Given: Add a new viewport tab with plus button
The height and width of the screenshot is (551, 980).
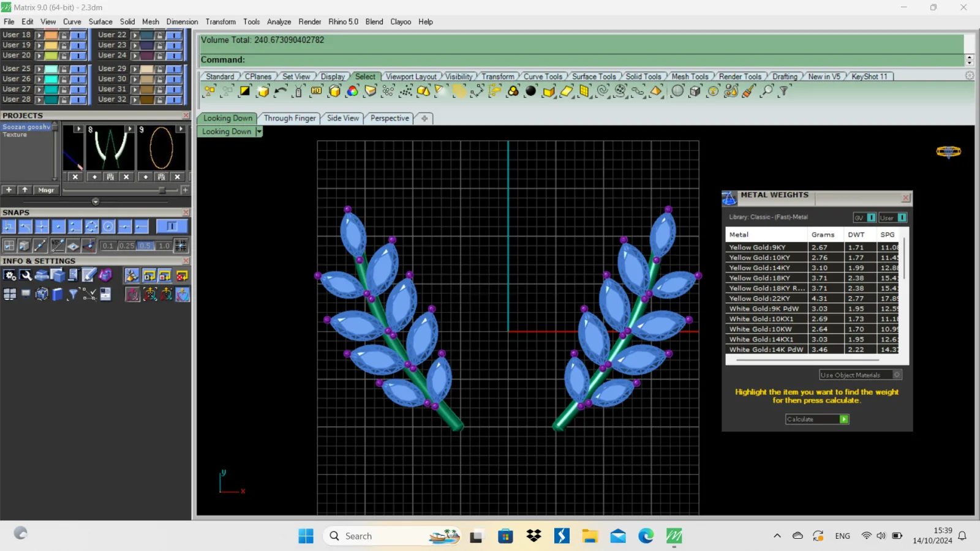Looking at the screenshot, I should (x=424, y=118).
